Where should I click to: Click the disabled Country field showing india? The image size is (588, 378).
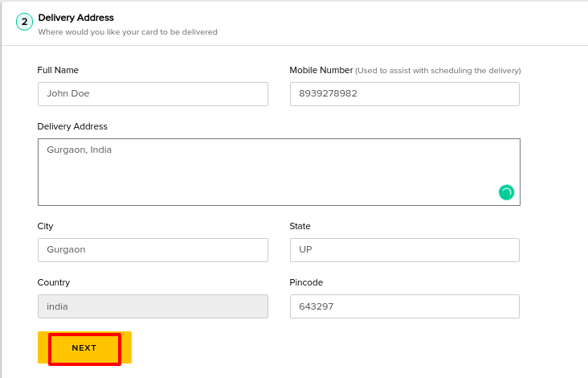coord(153,306)
